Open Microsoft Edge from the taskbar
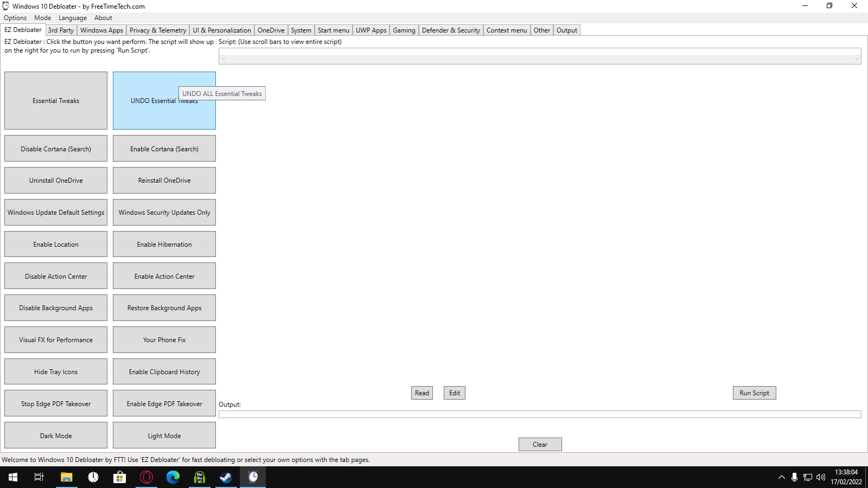 click(173, 477)
